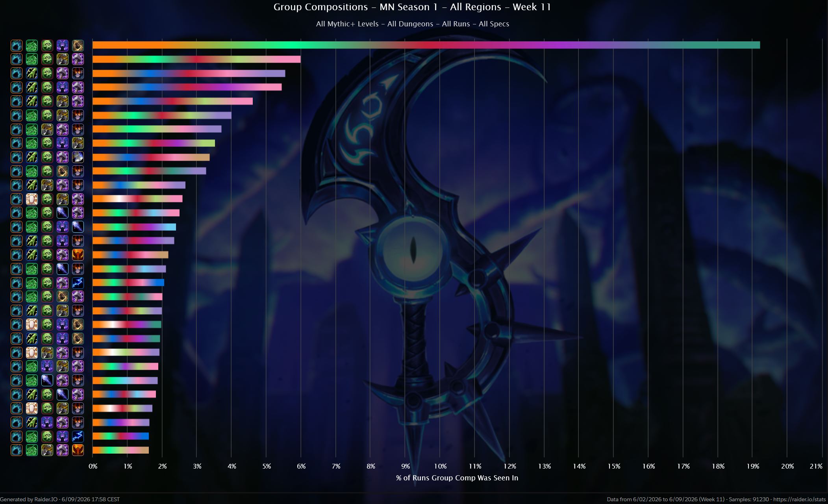Click the '17%' axis label
The width and height of the screenshot is (828, 504).
(x=684, y=466)
